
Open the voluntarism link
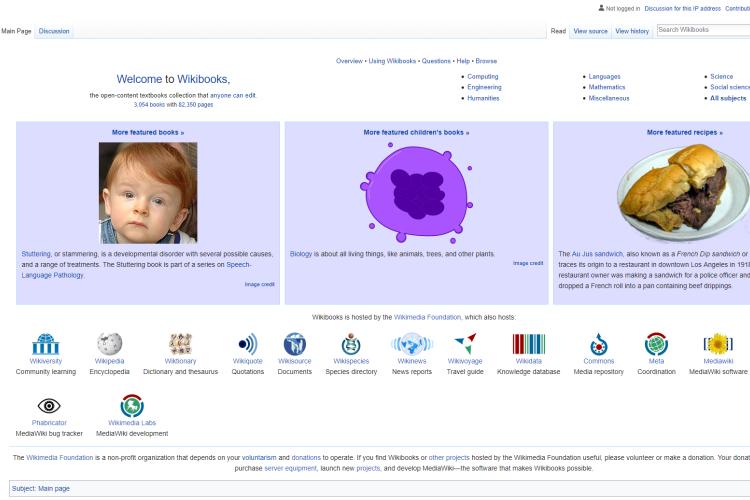click(x=259, y=457)
